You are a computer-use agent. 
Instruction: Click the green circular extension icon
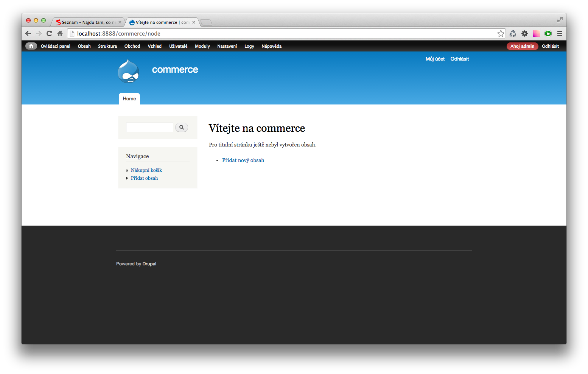point(548,34)
